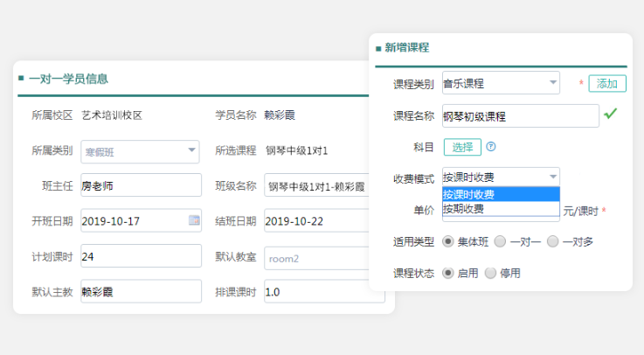Click the 班主任 input field
The image size is (644, 355).
point(140,186)
